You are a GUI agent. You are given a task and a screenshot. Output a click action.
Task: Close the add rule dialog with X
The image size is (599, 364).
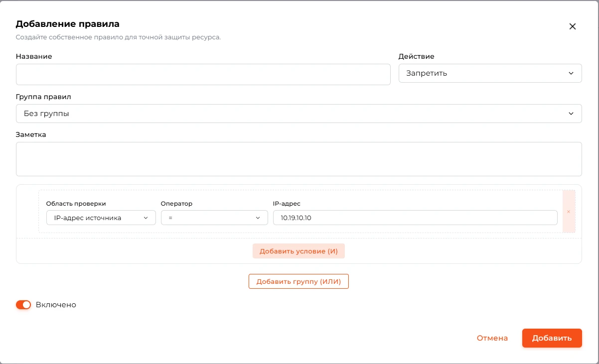click(x=573, y=26)
